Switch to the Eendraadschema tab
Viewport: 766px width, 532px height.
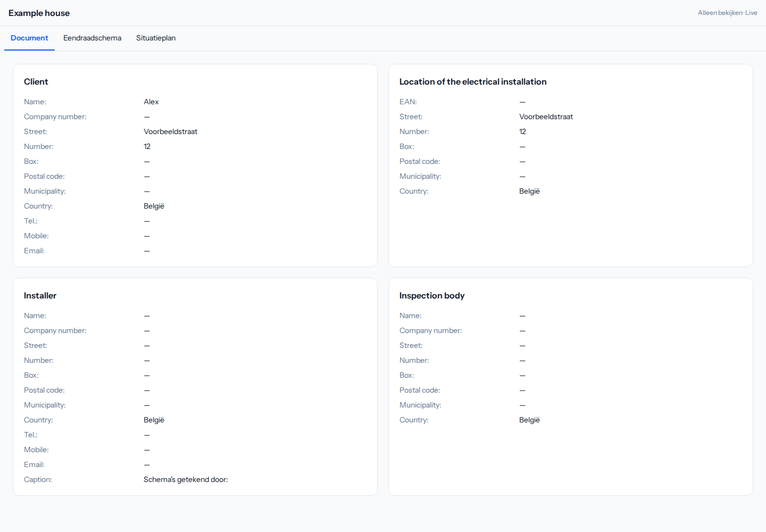tap(92, 38)
